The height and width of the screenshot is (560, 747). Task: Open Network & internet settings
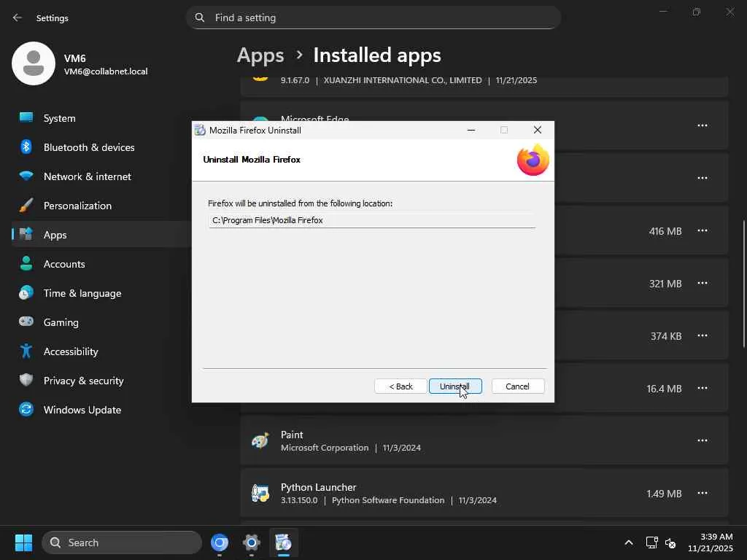point(87,176)
